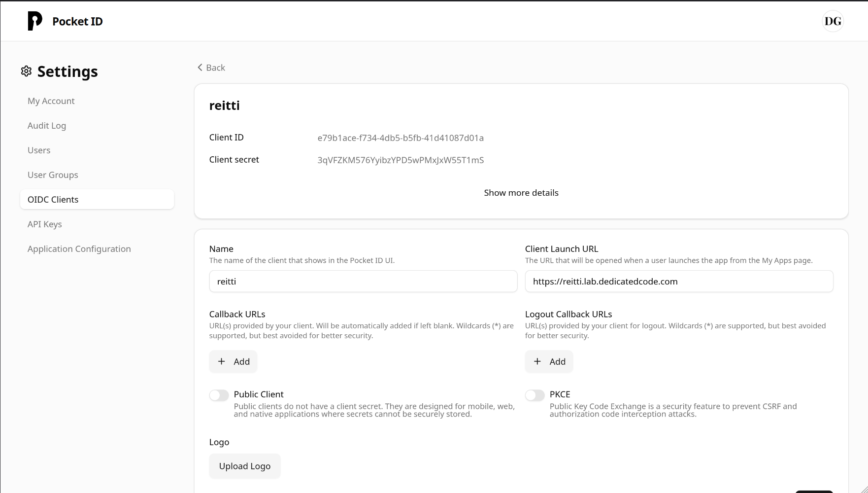
Task: Click into the Name input field
Action: click(363, 282)
